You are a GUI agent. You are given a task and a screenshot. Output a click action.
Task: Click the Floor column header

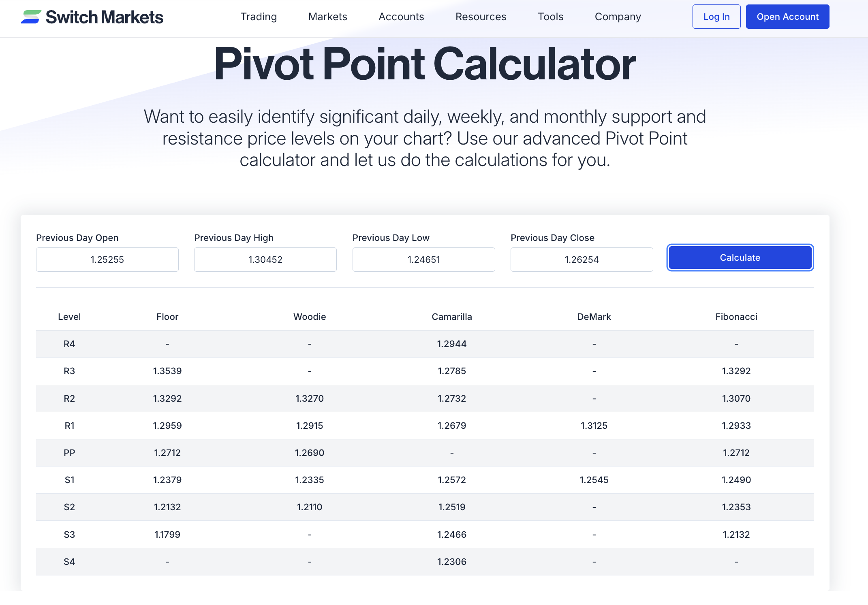[167, 317]
